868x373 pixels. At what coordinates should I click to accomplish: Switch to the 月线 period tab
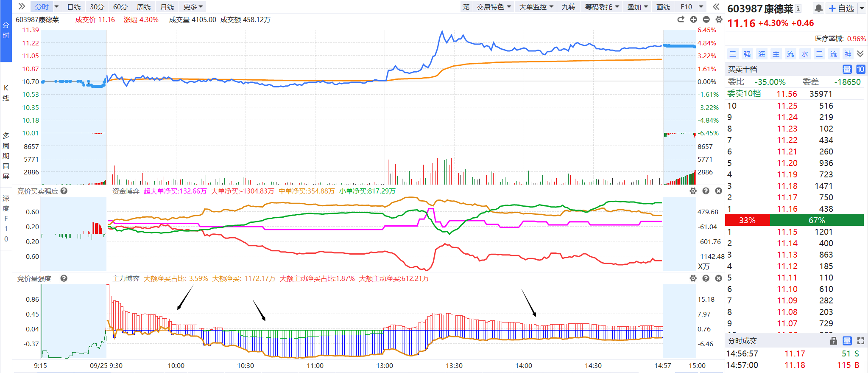pos(167,7)
